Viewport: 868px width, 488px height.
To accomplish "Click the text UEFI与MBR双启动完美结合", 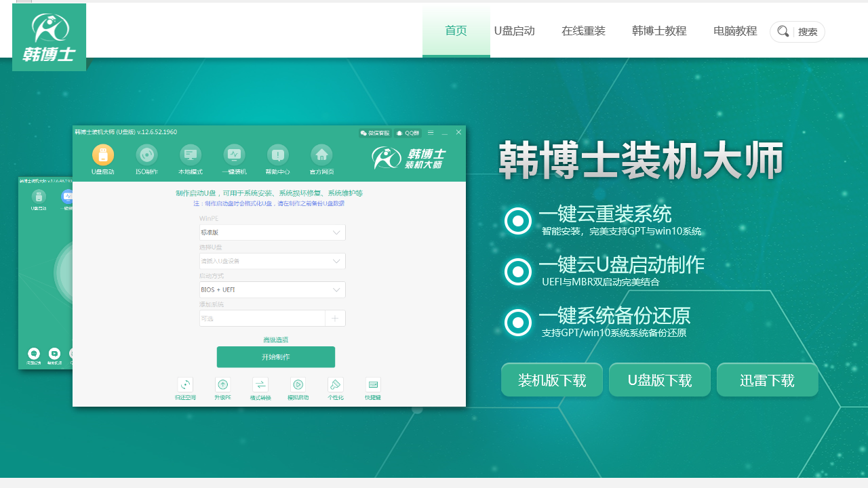I will click(x=601, y=282).
